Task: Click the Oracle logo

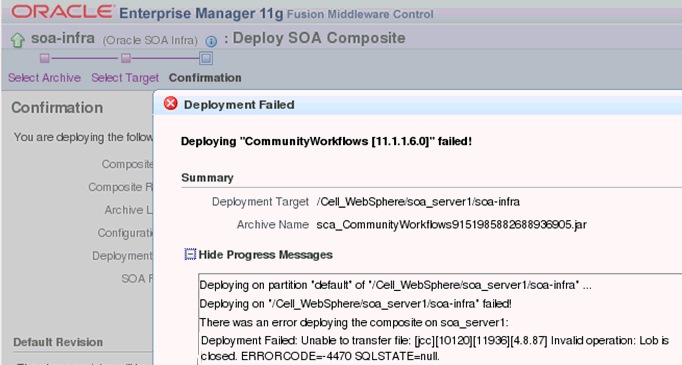Action: (63, 12)
